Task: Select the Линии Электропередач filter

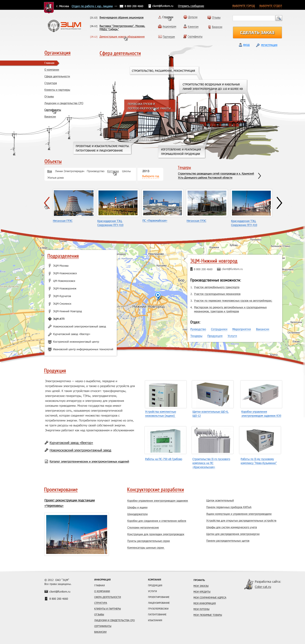Action: click(x=69, y=171)
